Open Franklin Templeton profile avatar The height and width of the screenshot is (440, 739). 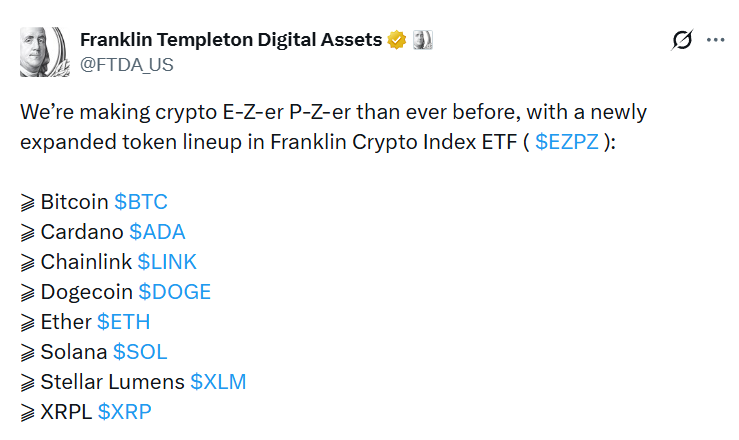pyautogui.click(x=43, y=52)
